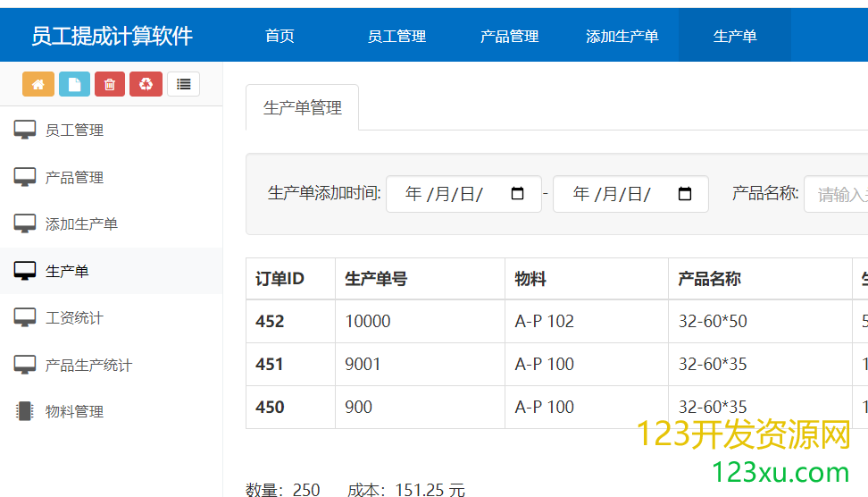868x497 pixels.
Task: Click the 产品名称 search input field
Action: click(x=838, y=194)
